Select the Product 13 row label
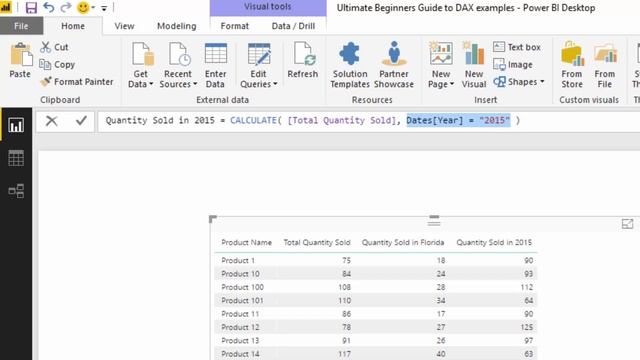The image size is (640, 360). [x=240, y=341]
